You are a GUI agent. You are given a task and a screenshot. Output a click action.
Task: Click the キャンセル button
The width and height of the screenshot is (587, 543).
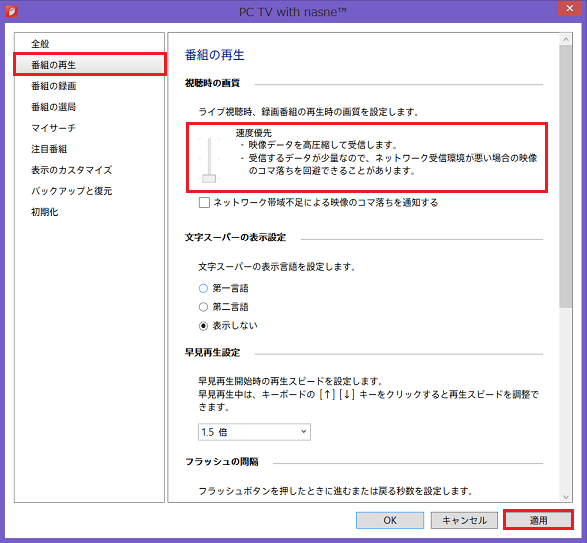click(x=464, y=520)
